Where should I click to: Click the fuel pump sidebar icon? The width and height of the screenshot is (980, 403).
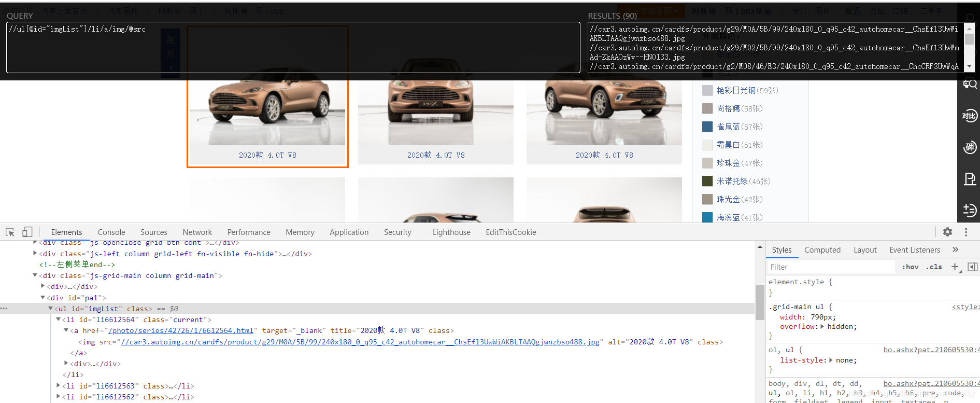[969, 179]
